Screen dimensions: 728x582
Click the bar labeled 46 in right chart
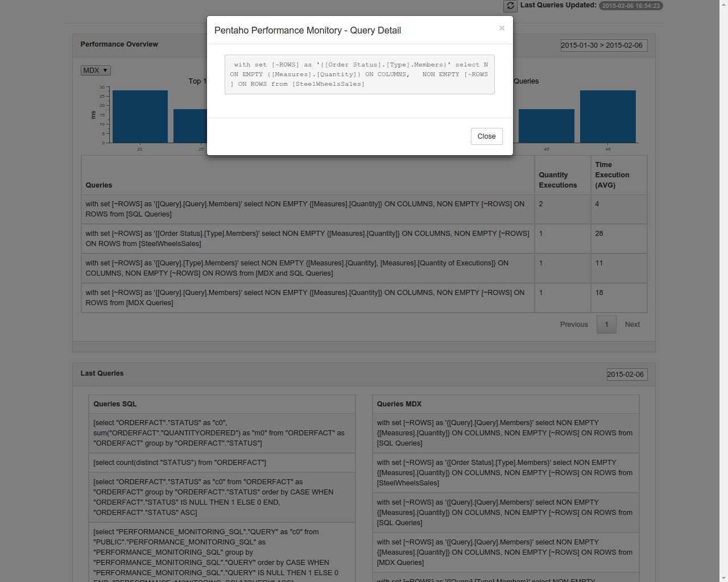point(608,117)
